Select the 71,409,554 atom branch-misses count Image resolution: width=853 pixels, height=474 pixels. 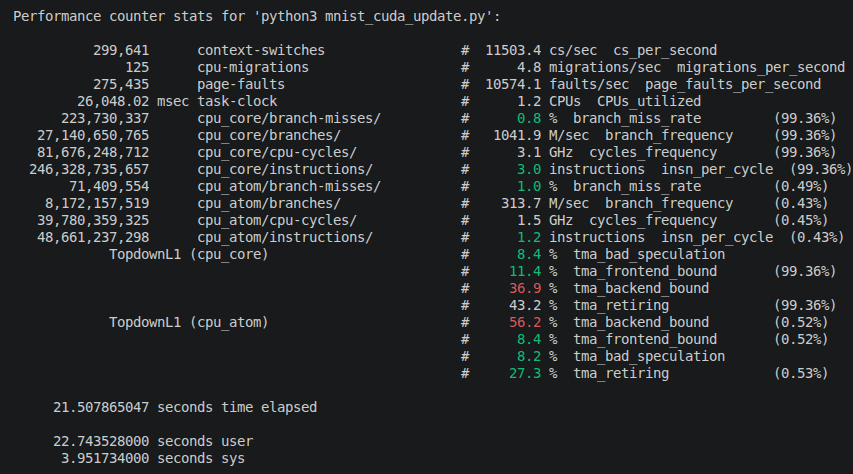[x=109, y=187]
